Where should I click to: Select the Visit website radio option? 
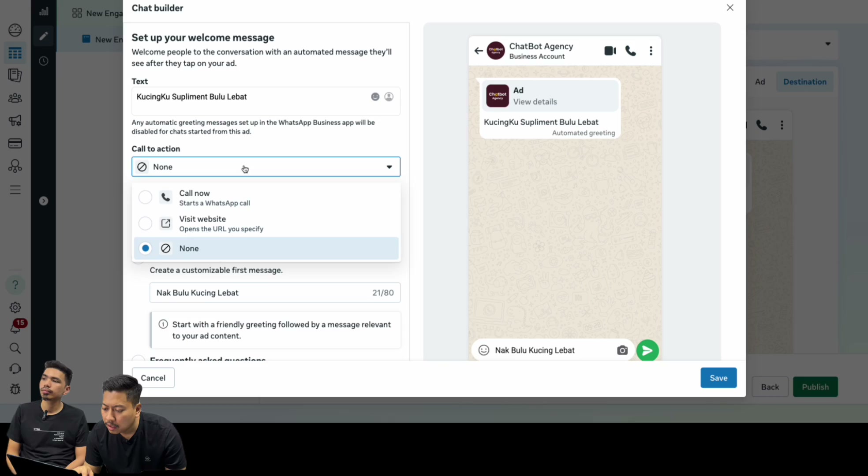coord(145,223)
